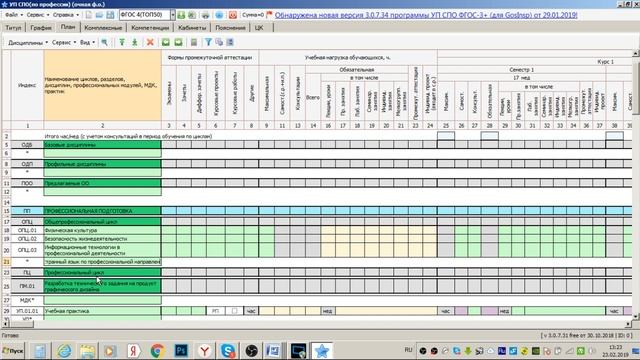640x360 pixels.
Task: Click the printer icon in main toolbar
Action: (205, 15)
